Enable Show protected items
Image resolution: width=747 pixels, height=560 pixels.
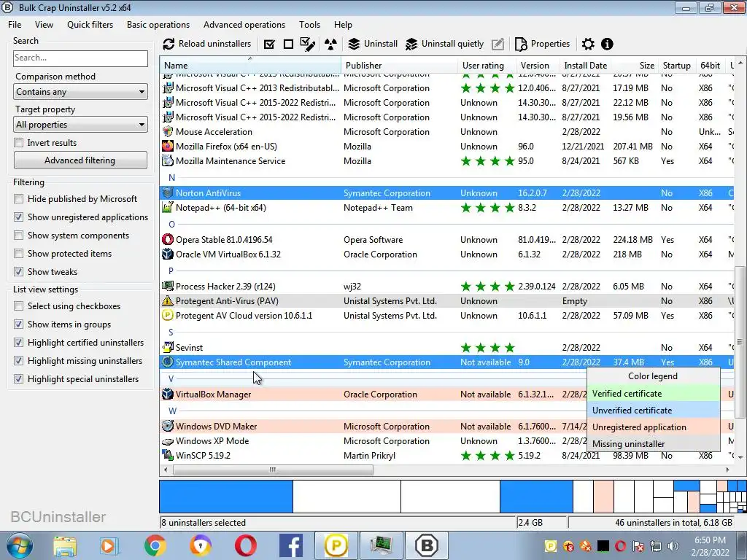(x=18, y=253)
